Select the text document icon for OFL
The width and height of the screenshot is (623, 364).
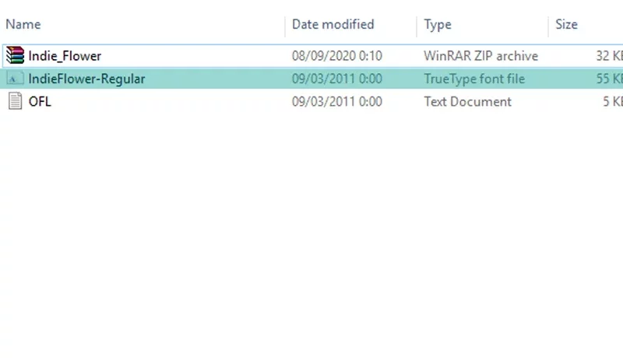pyautogui.click(x=15, y=101)
